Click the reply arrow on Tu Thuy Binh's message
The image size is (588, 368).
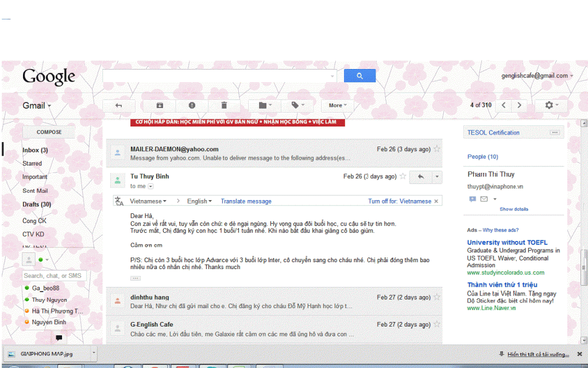[420, 177]
